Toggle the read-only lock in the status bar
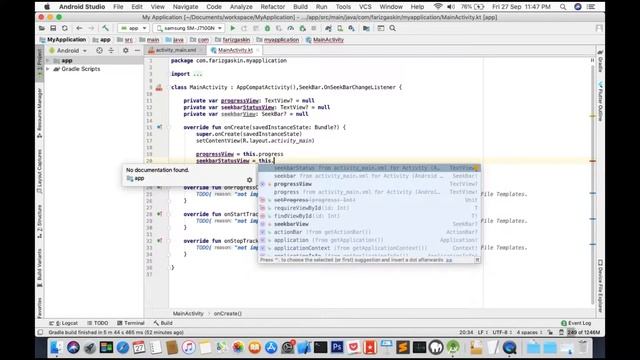This screenshot has width=640, height=360. coord(550,332)
